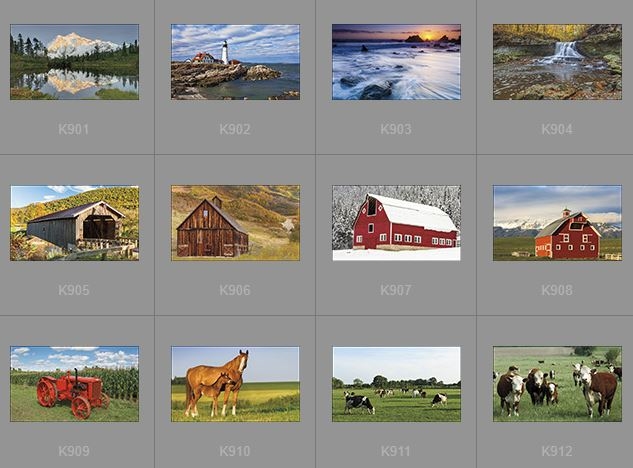Choose the covered bridge photo
Screen dimensions: 633x468
74,223
